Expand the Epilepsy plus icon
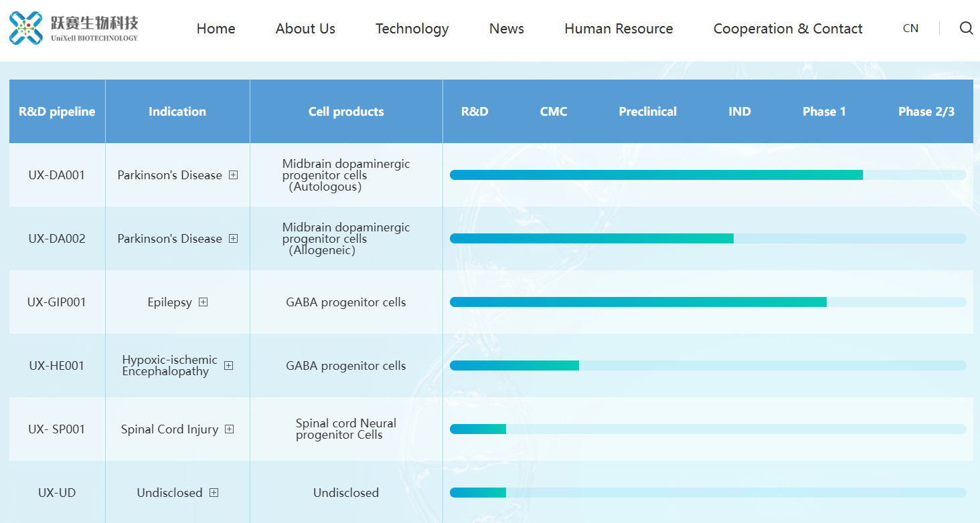Viewport: 980px width, 523px height. point(203,302)
